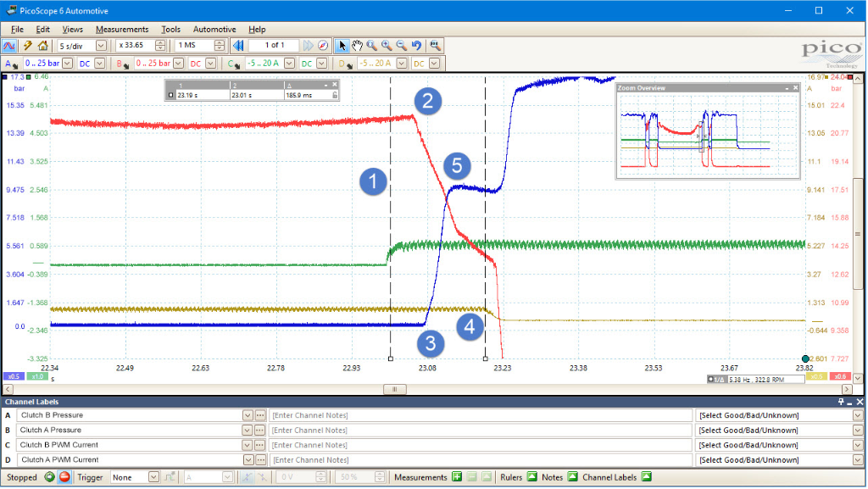This screenshot has width=868, height=489.
Task: Open Channel D range -5..20 A dropdown
Action: (402, 64)
